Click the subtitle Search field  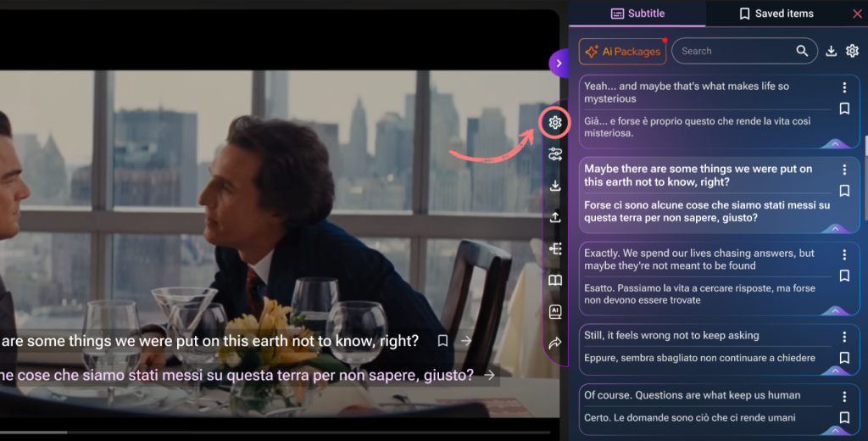pos(744,51)
